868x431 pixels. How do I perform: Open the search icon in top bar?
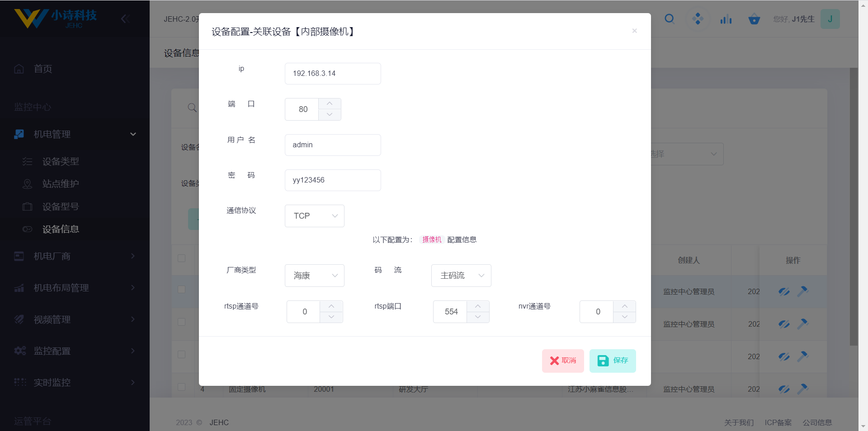point(670,19)
